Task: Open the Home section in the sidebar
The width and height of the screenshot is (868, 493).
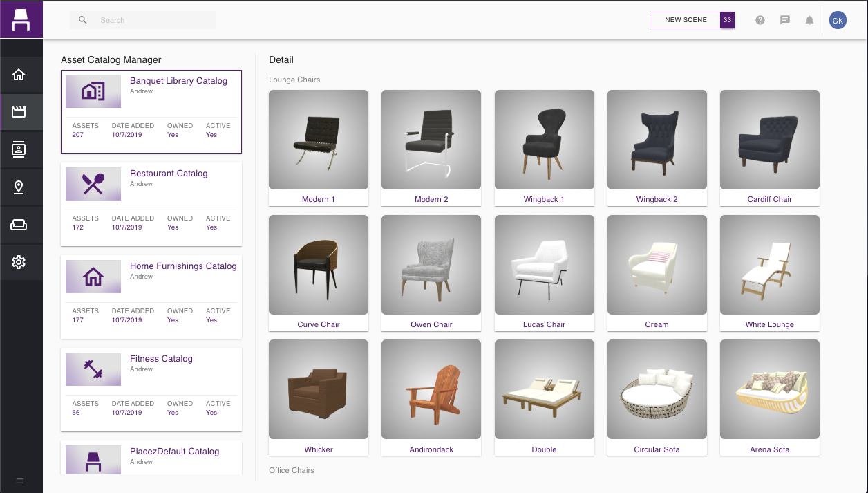Action: (x=19, y=75)
